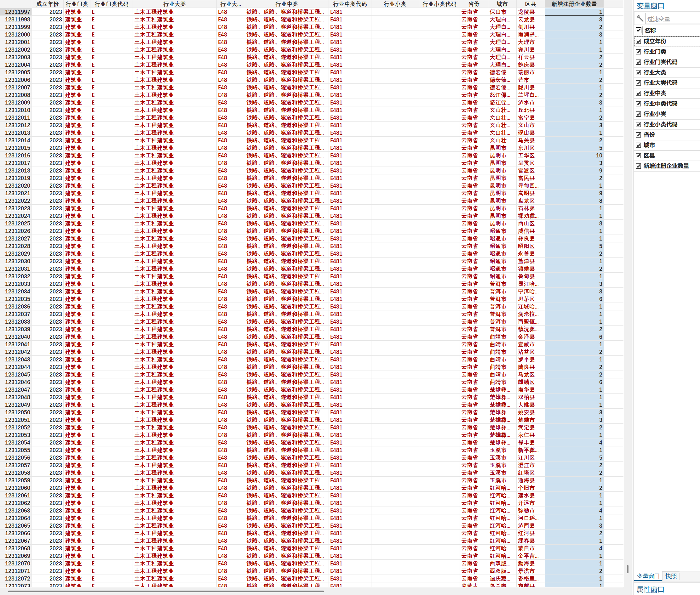Switch to the 变量窗口 tab at bottom

tap(648, 576)
